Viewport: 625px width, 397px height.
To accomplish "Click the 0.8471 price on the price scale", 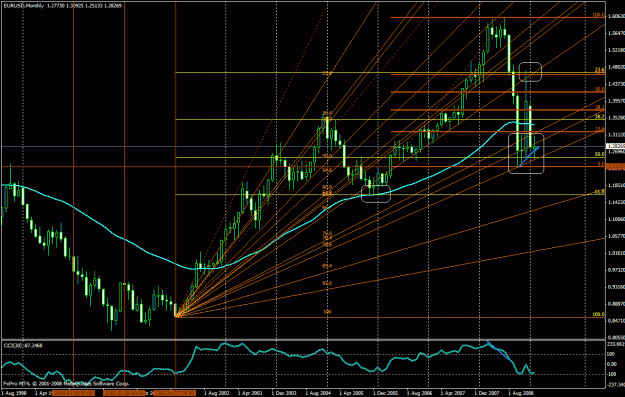I will pos(616,321).
